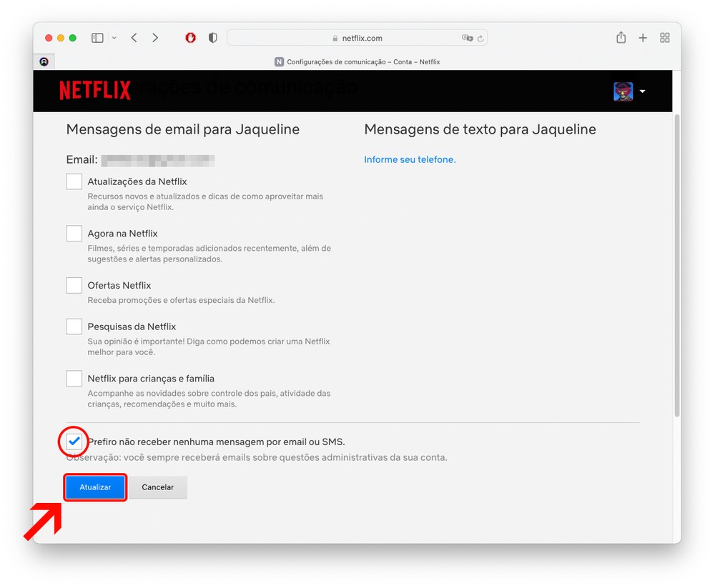Screen dimensions: 715x588
Task: Click the Ofertas Netflix label
Action: coord(119,285)
